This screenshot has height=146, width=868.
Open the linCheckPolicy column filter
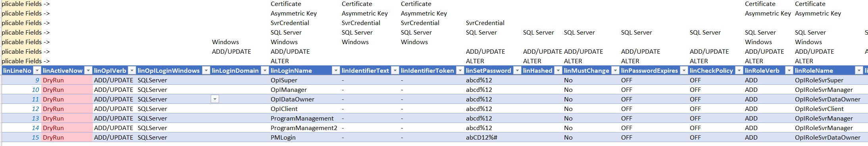(x=739, y=71)
